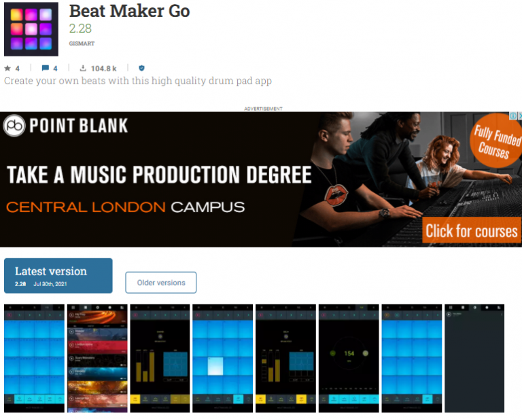Click the Point Blank logo in ad
The width and height of the screenshot is (522, 420).
65,126
